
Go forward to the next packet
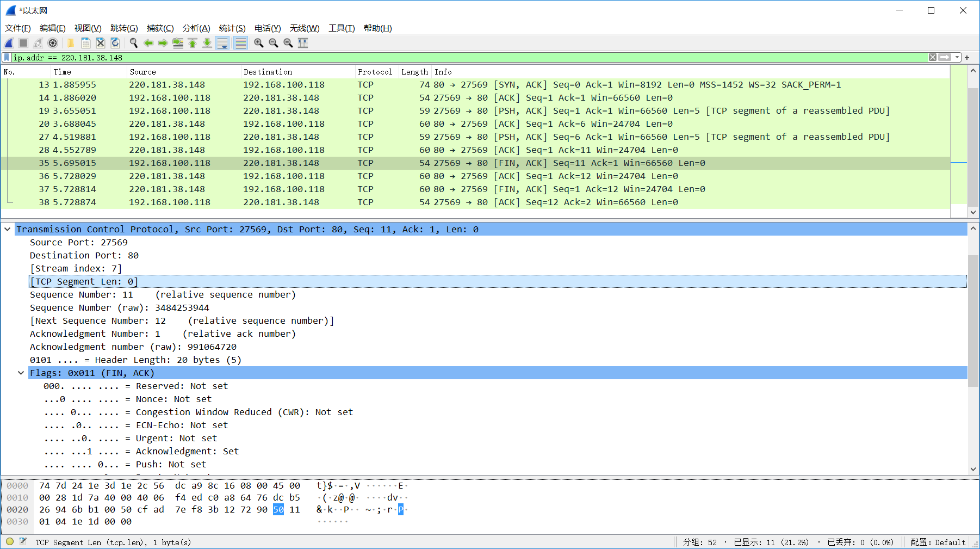pyautogui.click(x=163, y=43)
